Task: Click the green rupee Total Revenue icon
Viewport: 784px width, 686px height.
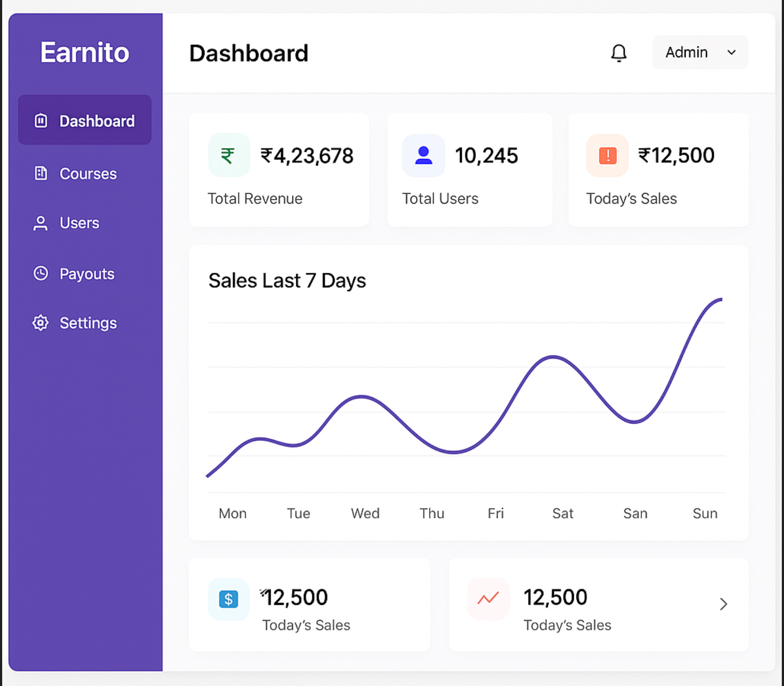Action: pyautogui.click(x=228, y=155)
